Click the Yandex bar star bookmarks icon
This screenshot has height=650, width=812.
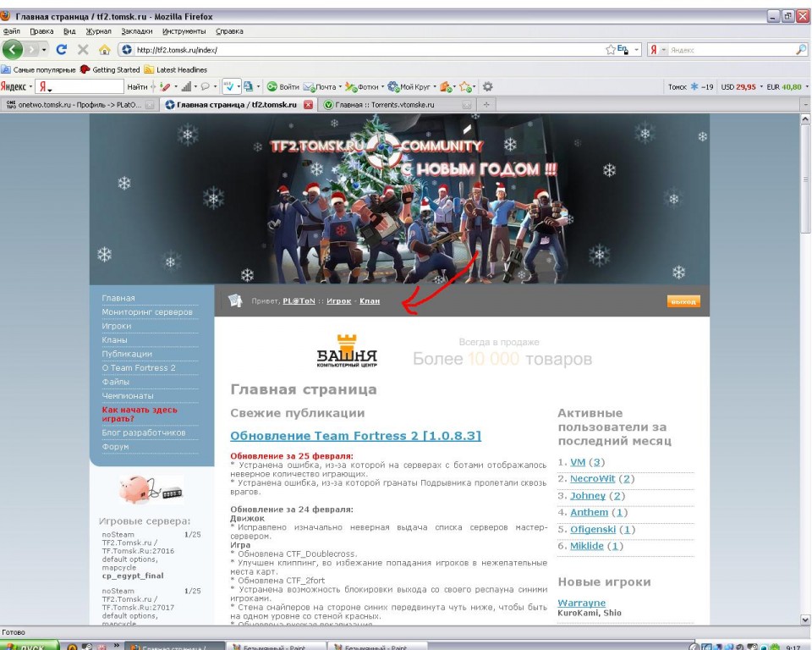click(465, 86)
